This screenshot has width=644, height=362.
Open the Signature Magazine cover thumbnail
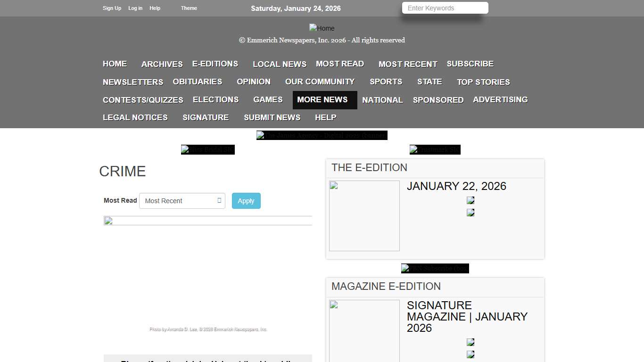[x=364, y=331]
